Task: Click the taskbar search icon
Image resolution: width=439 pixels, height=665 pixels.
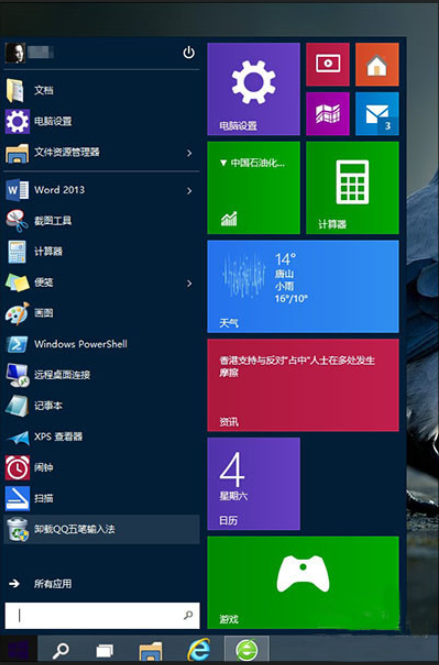Action: (x=61, y=649)
